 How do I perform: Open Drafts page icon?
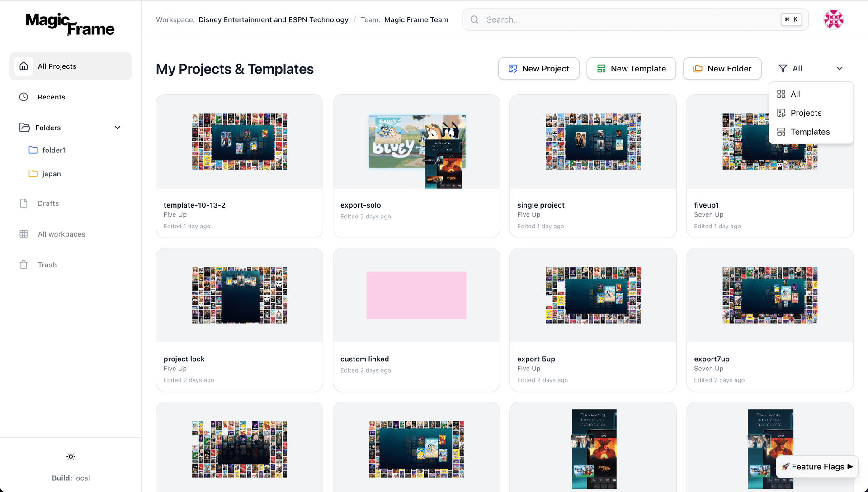pyautogui.click(x=24, y=203)
